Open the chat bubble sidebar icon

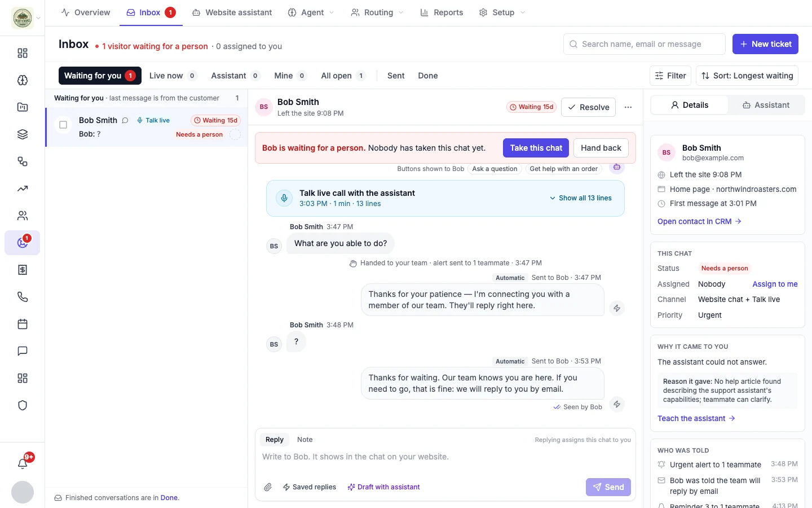pos(23,351)
